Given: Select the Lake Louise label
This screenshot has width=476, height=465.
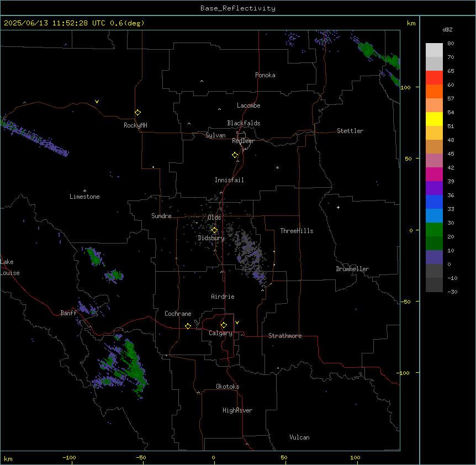Looking at the screenshot, I should (10, 267).
